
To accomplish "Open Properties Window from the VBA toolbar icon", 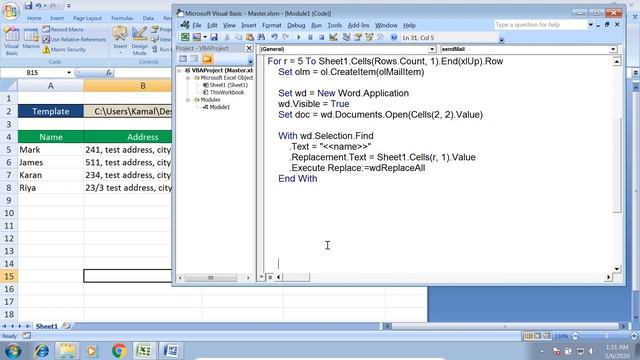I will [x=358, y=37].
